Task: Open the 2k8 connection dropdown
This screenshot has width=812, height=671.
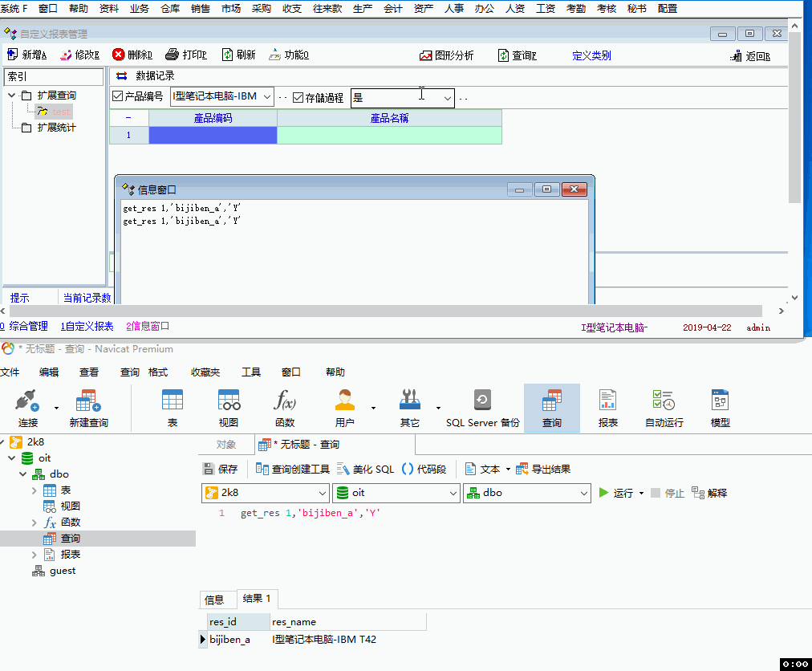Action: tap(322, 493)
